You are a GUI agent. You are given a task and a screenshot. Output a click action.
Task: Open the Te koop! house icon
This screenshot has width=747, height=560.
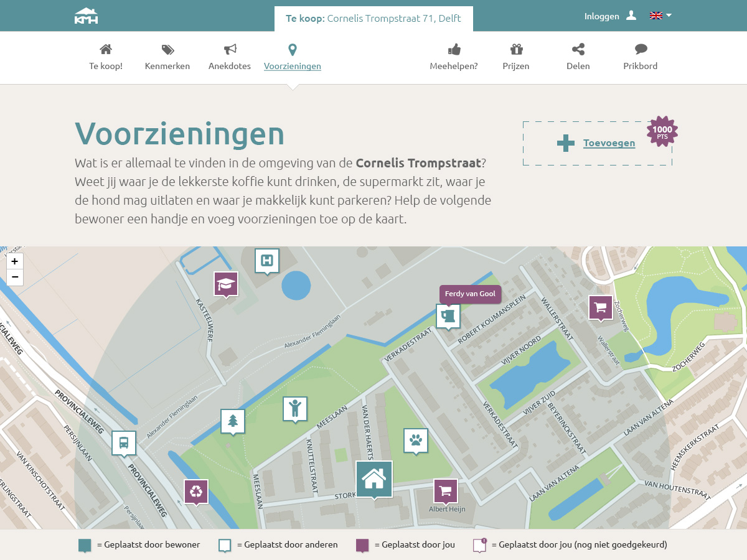106,49
